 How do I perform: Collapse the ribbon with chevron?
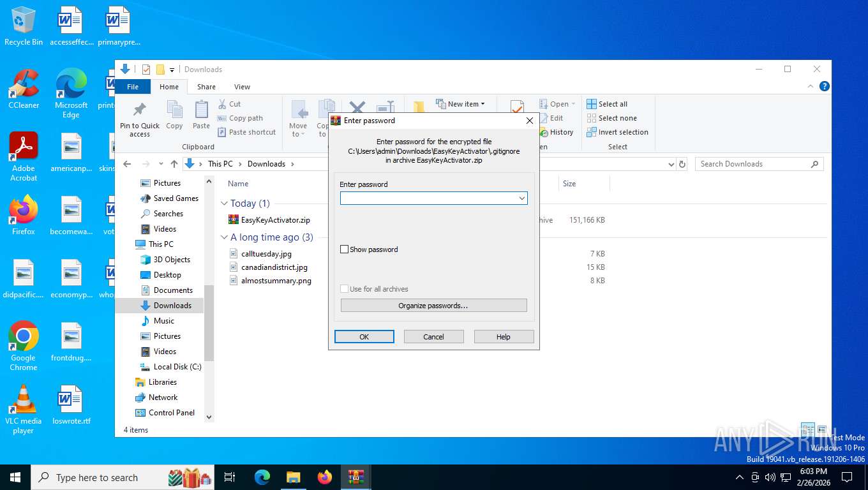(x=811, y=86)
